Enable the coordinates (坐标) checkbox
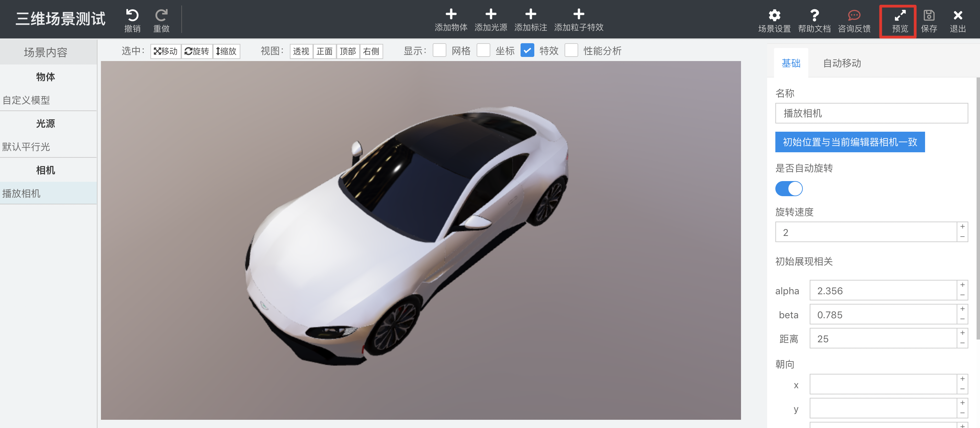 coord(483,50)
